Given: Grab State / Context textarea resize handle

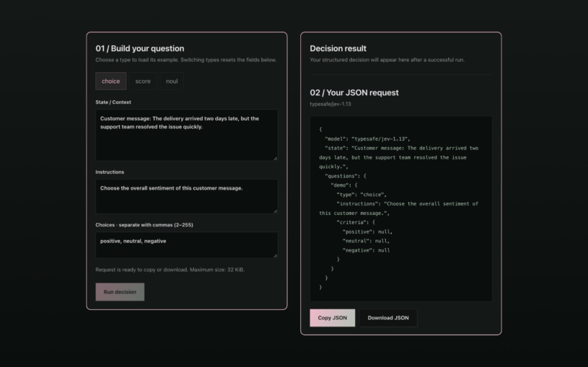Looking at the screenshot, I should [276, 158].
